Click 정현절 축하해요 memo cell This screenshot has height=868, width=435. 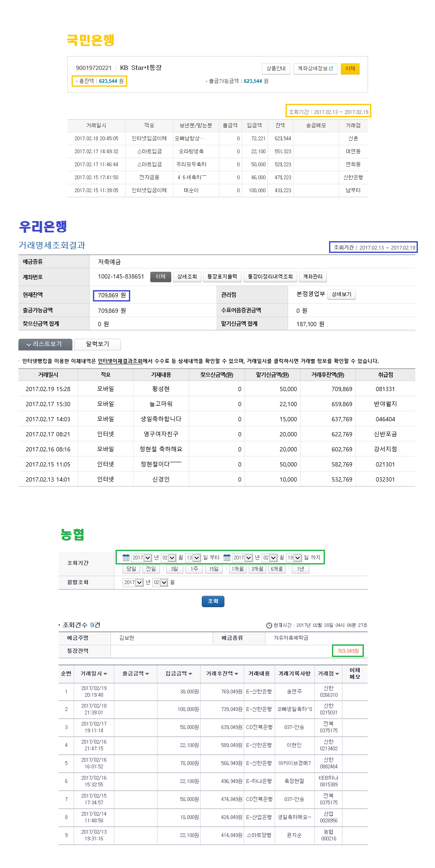161,449
